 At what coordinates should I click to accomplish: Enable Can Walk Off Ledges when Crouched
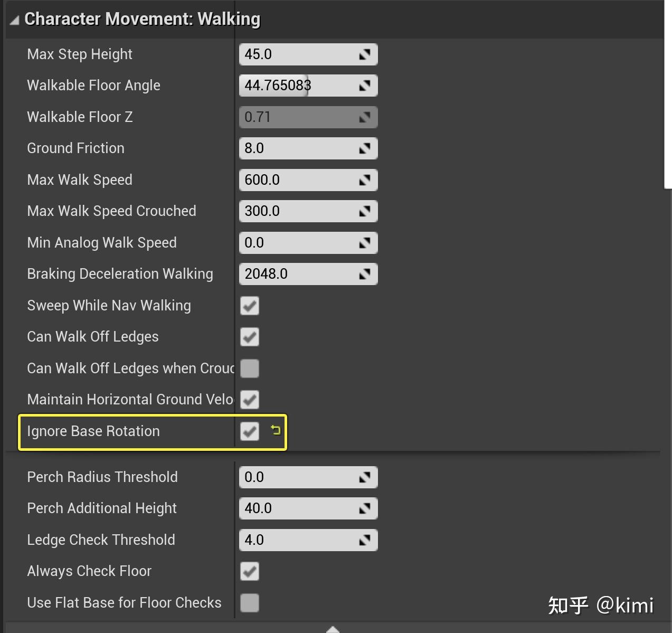249,369
